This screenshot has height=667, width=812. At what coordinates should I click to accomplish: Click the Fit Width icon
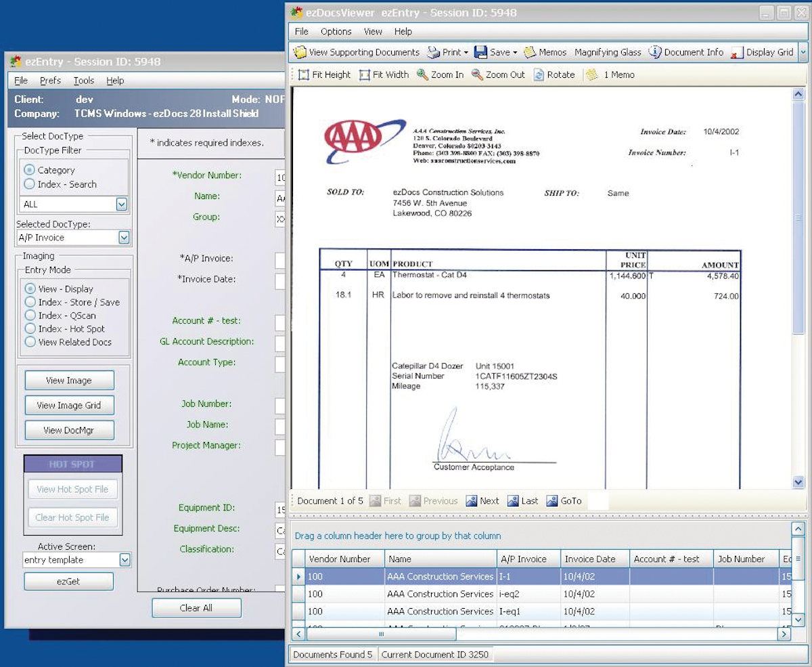click(x=384, y=75)
